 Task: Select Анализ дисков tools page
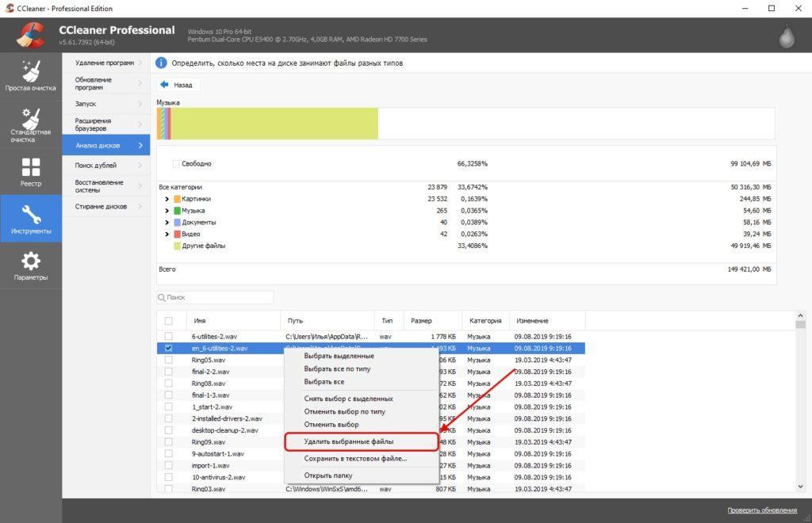pyautogui.click(x=106, y=145)
